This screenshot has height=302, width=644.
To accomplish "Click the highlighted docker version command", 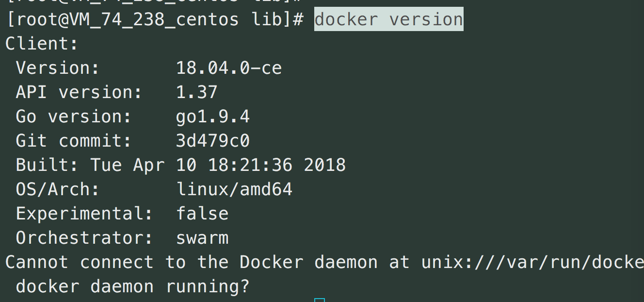I will (x=389, y=19).
